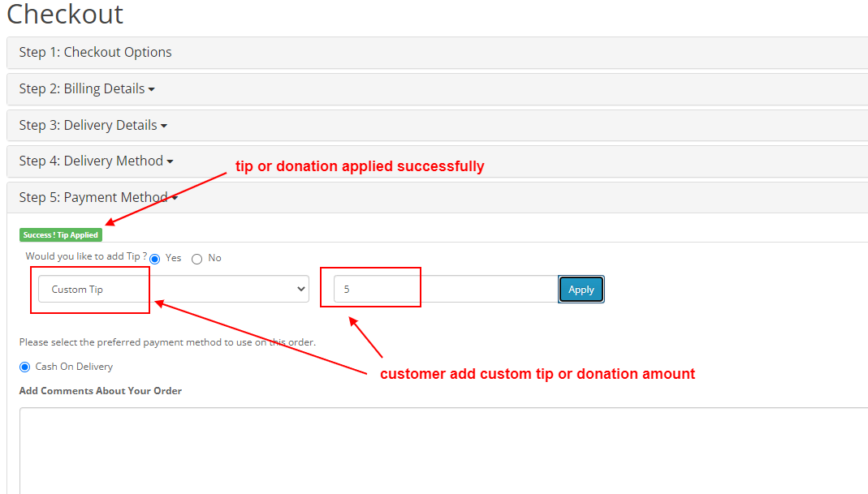Select Yes to add a tip

coord(154,258)
